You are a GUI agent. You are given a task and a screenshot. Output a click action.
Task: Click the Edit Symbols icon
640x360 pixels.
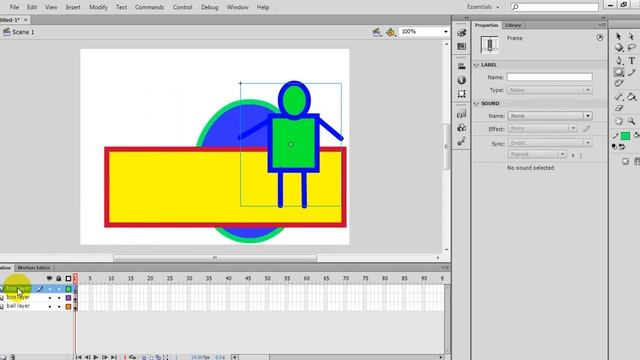[x=391, y=32]
